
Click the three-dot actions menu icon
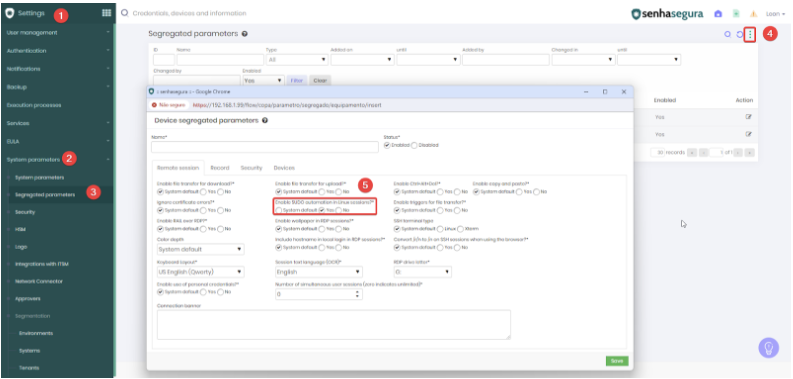(x=750, y=34)
